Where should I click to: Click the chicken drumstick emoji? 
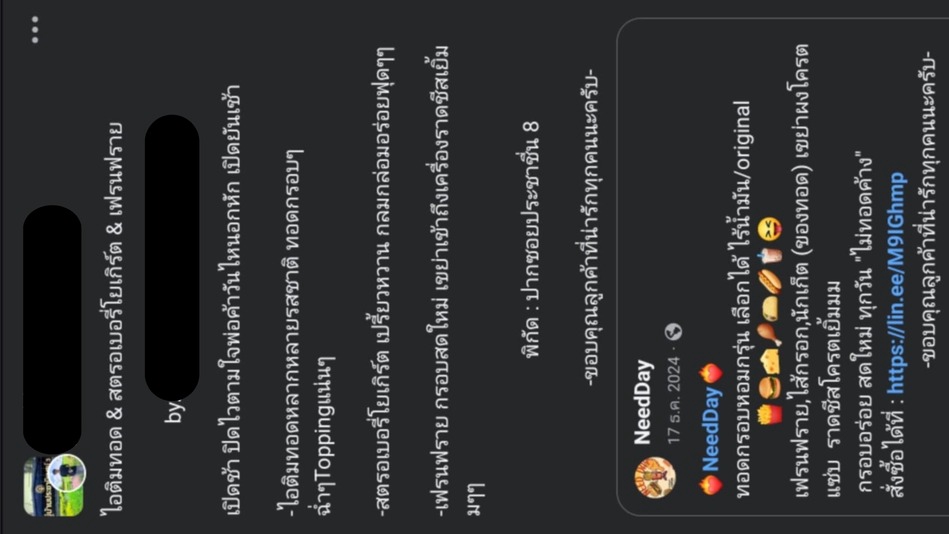[770, 334]
